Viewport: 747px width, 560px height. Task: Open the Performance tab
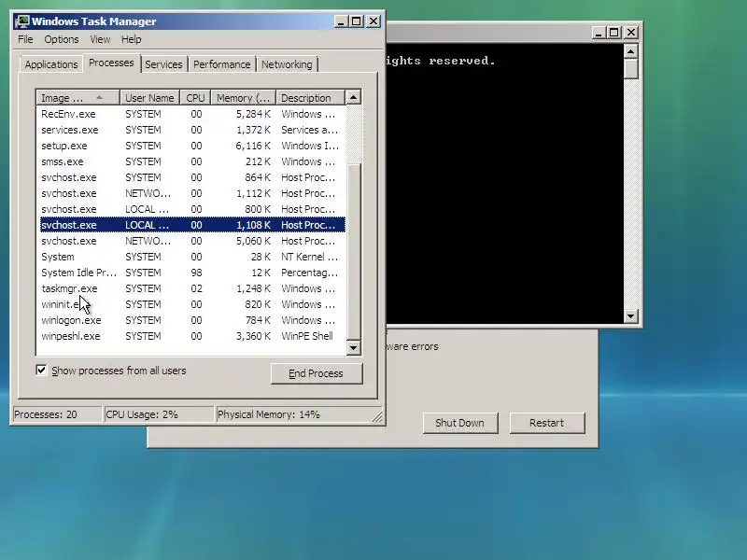coord(221,64)
